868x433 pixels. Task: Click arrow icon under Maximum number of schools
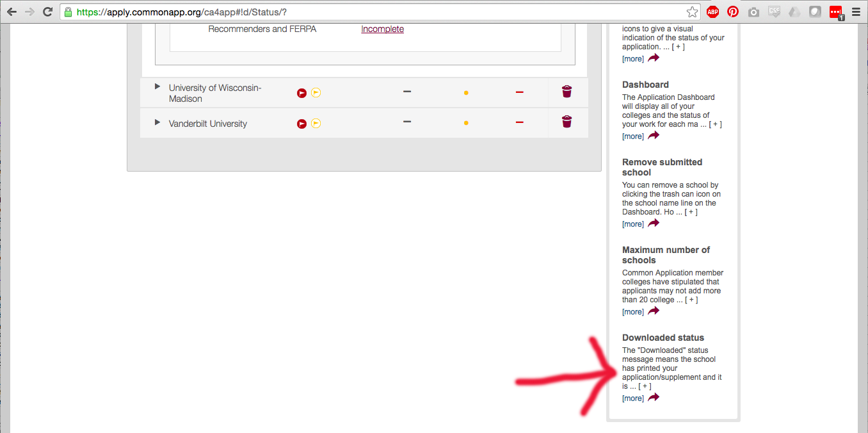(x=654, y=311)
